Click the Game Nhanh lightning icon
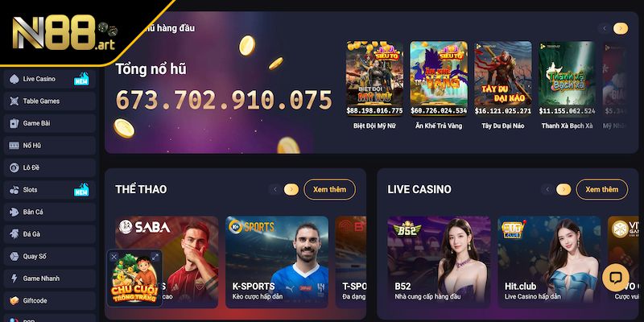 [14, 279]
